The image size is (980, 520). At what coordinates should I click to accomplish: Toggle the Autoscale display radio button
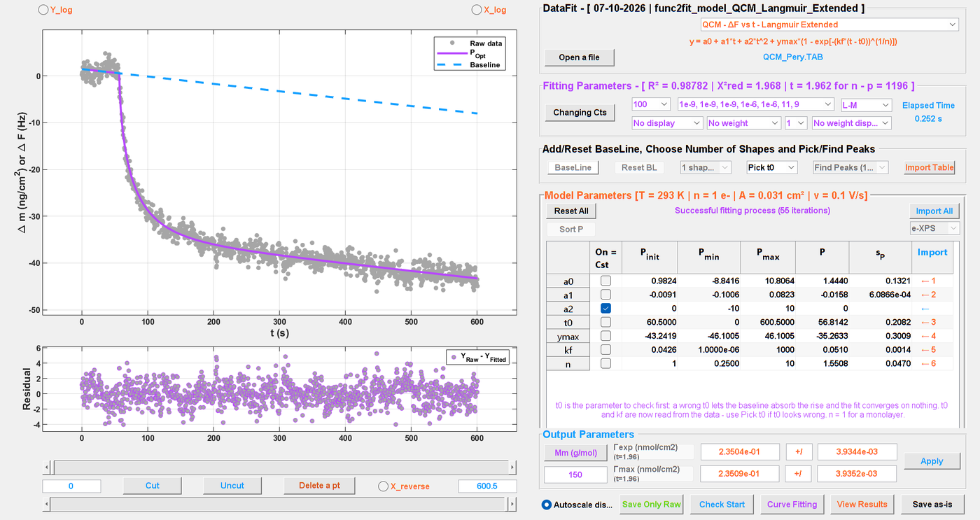point(547,505)
